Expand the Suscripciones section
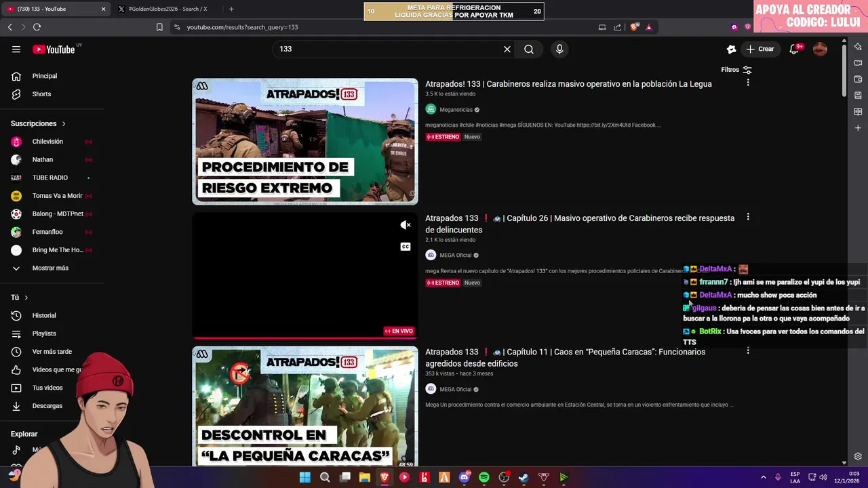The height and width of the screenshot is (488, 868). 39,123
